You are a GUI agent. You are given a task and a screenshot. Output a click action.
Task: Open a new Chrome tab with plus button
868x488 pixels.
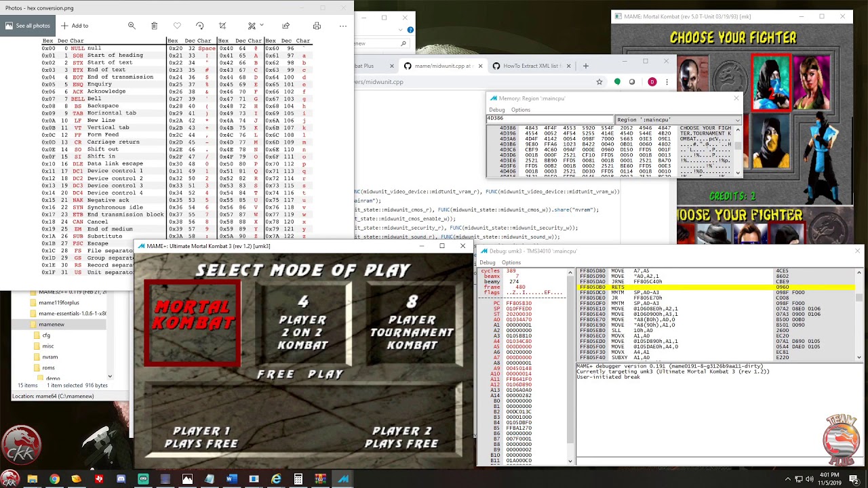tap(586, 66)
